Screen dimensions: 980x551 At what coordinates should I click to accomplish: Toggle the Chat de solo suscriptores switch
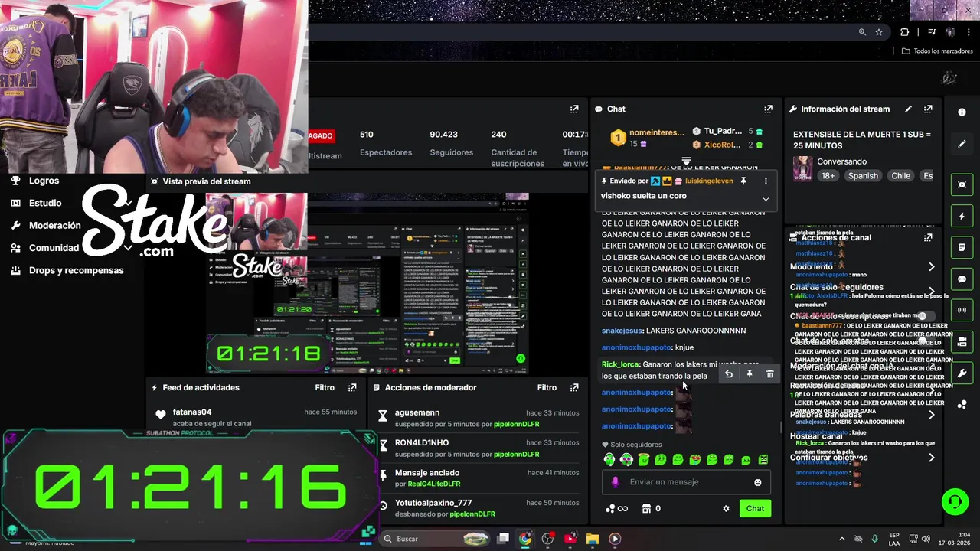[926, 316]
